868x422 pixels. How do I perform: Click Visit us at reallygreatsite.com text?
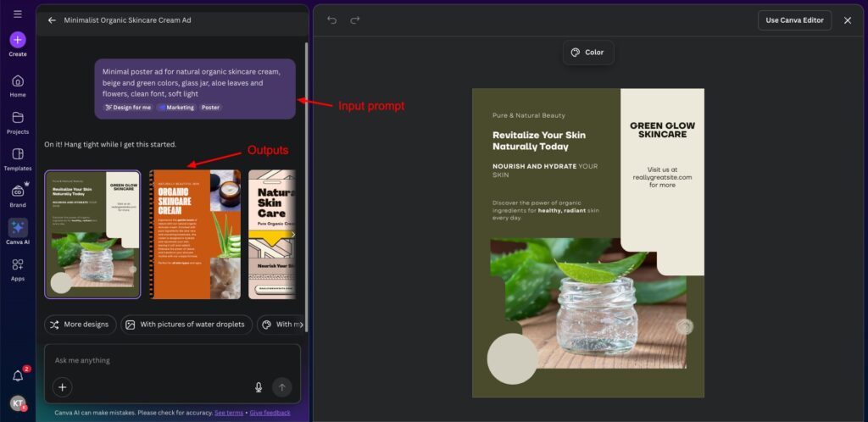click(x=662, y=178)
